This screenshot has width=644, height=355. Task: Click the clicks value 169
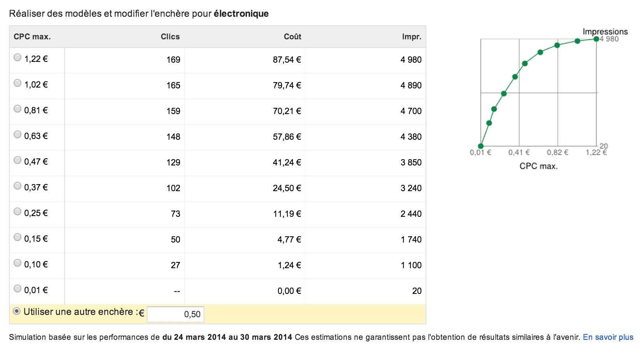click(x=173, y=60)
